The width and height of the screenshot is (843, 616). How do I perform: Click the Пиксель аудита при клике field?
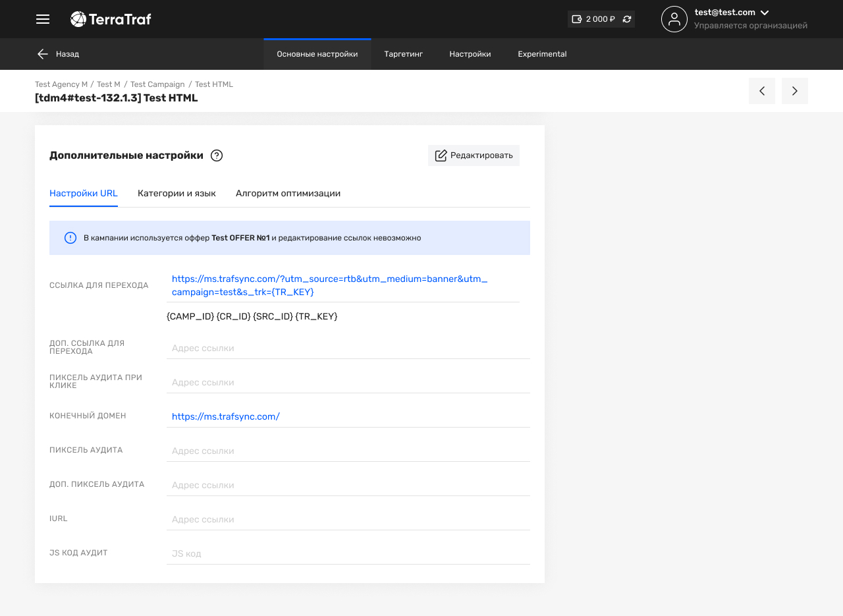coord(348,382)
